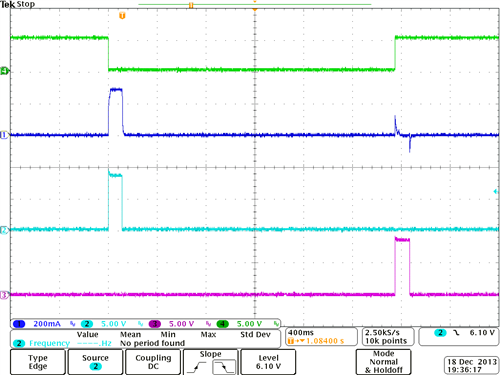Image resolution: width=500 pixels, height=375 pixels.
Task: Adjust trigger Level 6.10 V button
Action: pyautogui.click(x=268, y=362)
